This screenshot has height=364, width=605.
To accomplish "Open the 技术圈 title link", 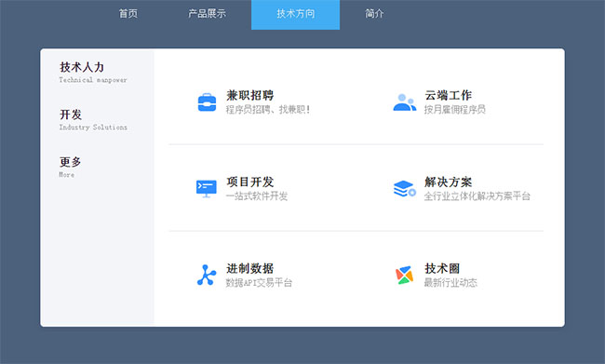I will click(x=442, y=268).
